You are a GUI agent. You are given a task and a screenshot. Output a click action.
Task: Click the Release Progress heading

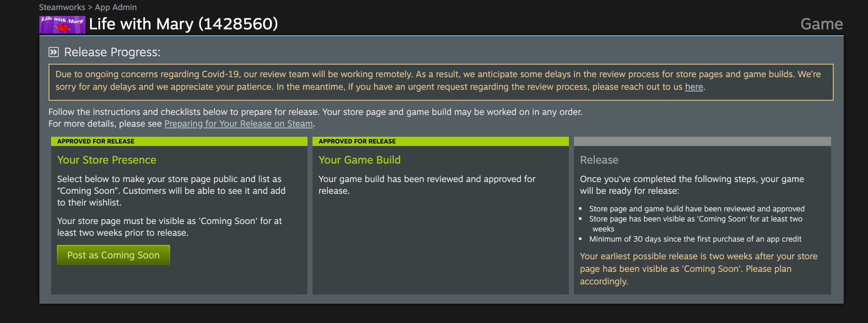pos(112,52)
